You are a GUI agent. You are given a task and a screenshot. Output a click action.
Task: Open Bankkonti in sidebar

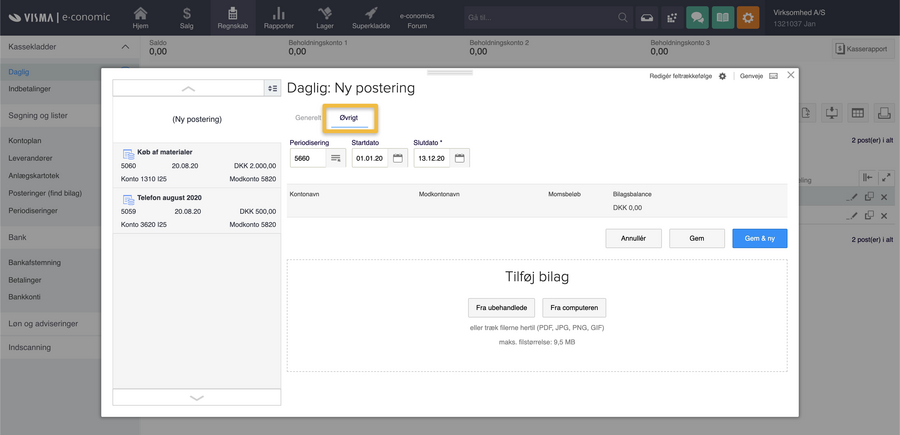point(24,297)
